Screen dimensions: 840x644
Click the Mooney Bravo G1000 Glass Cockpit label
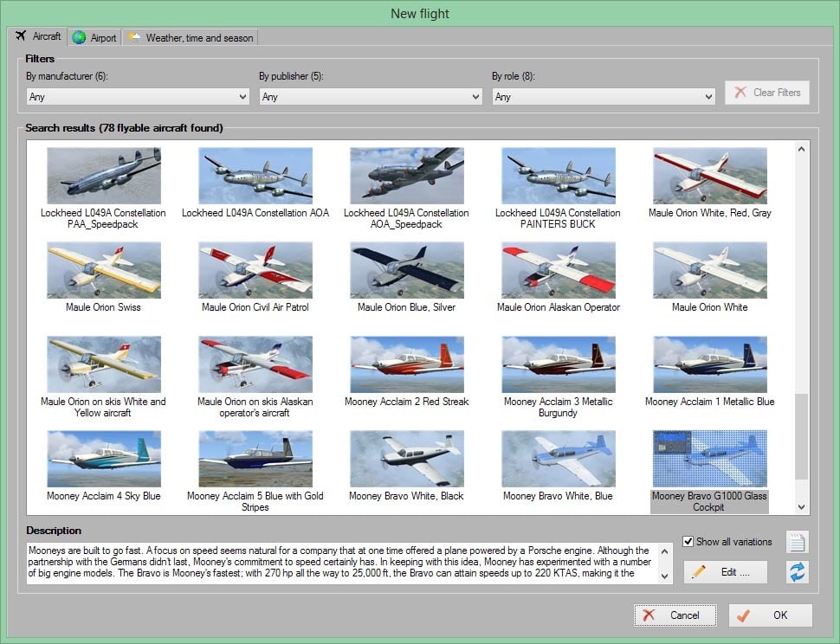tap(709, 501)
